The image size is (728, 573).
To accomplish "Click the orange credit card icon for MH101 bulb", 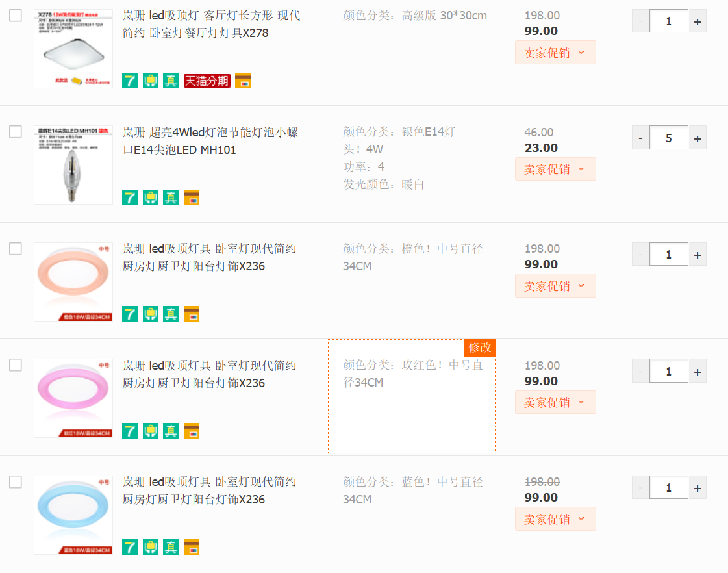I will pos(192,197).
